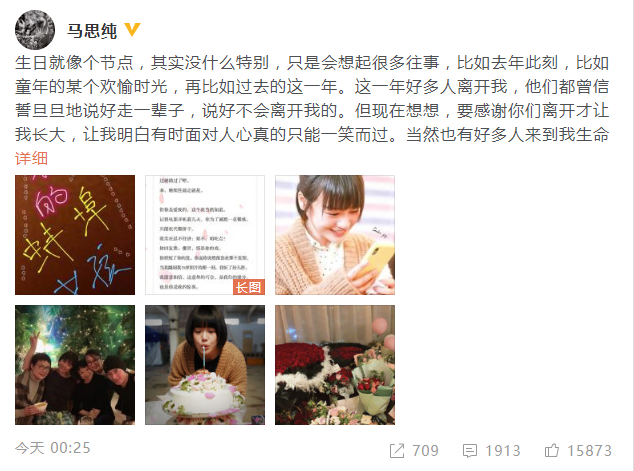This screenshot has width=634, height=471.
Task: Click the comment bubble icon
Action: 469,450
